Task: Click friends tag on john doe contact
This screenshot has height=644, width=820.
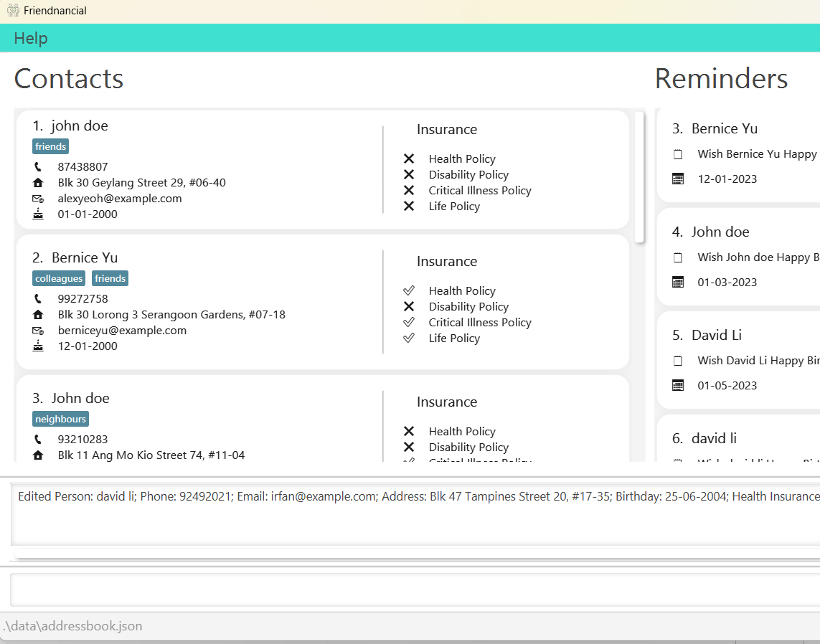Action: click(51, 146)
